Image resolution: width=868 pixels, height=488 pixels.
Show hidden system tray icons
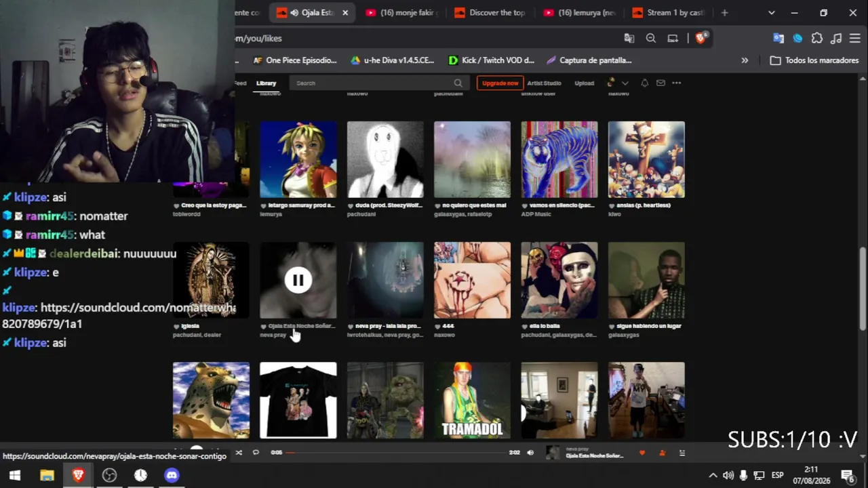click(713, 475)
